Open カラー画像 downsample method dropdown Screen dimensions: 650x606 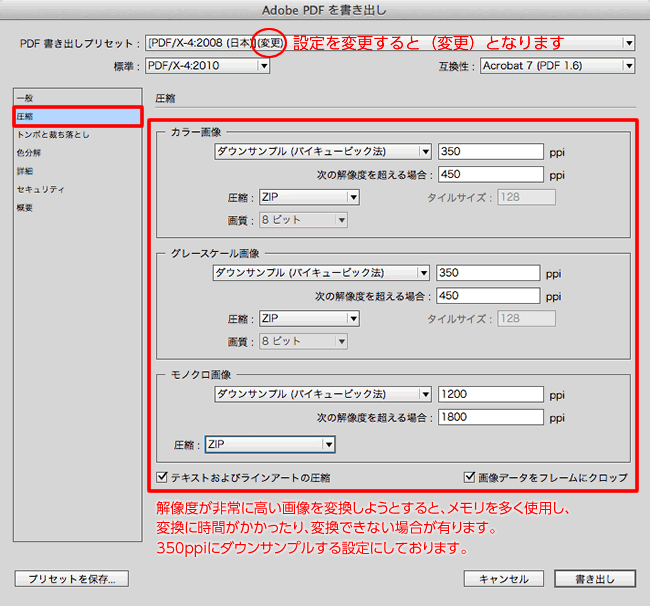pyautogui.click(x=323, y=151)
